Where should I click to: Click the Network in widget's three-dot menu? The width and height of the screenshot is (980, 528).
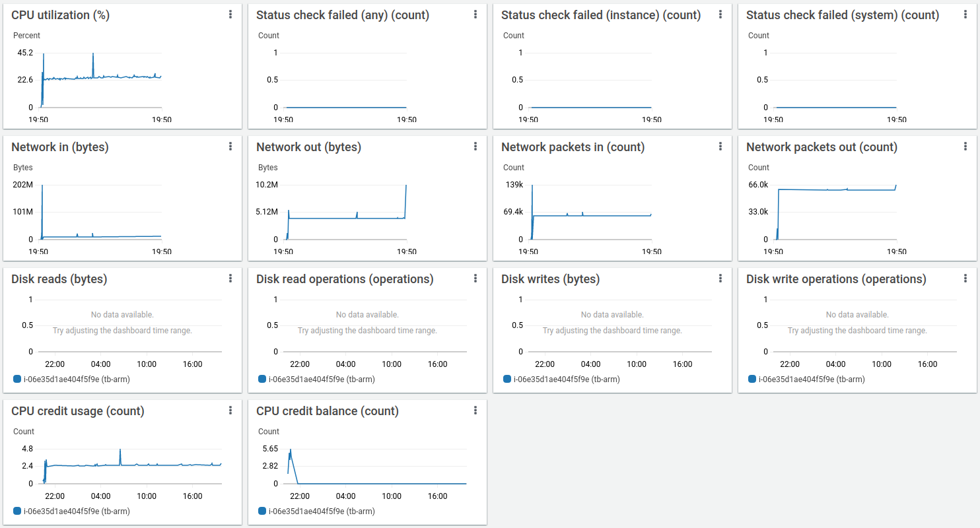(x=230, y=147)
